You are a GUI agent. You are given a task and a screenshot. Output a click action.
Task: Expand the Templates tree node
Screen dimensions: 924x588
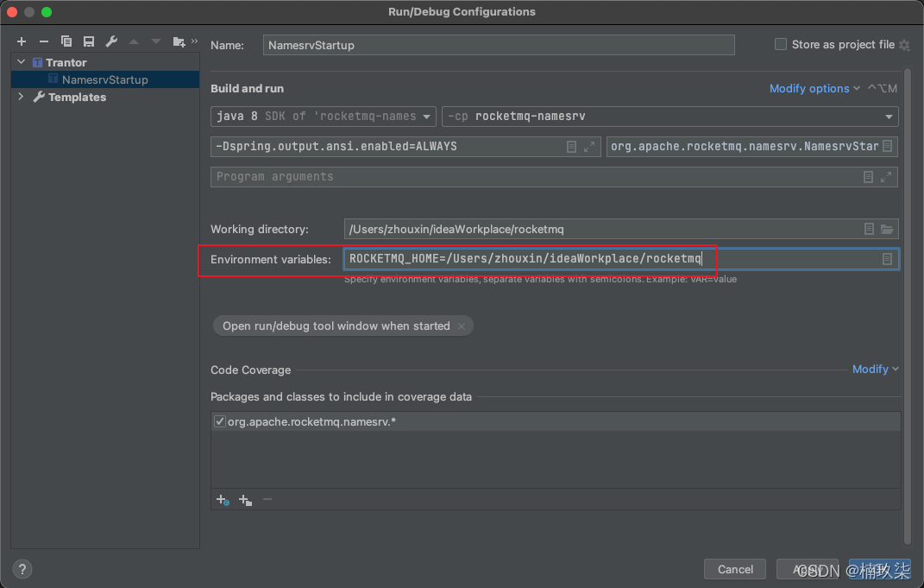point(21,98)
